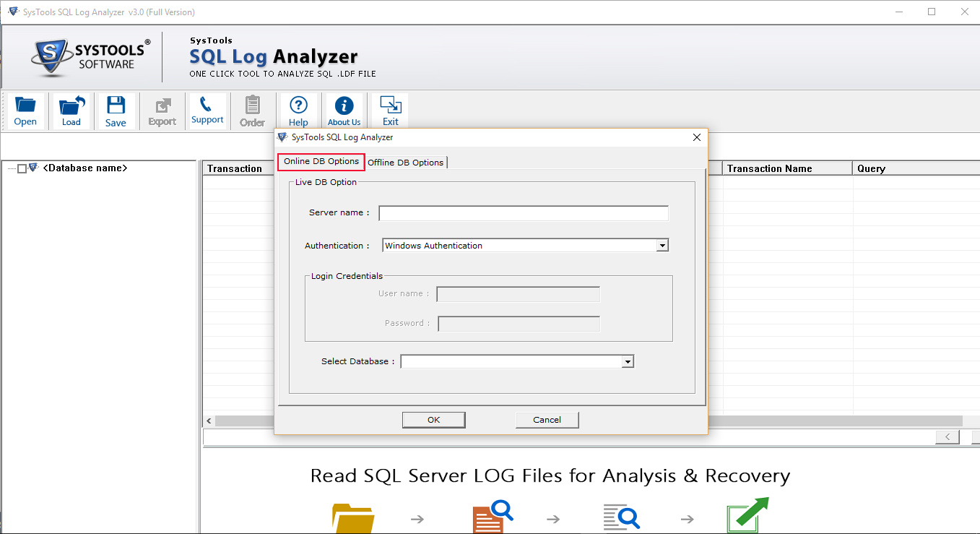Click the User name field
This screenshot has height=534, width=980.
click(x=519, y=294)
